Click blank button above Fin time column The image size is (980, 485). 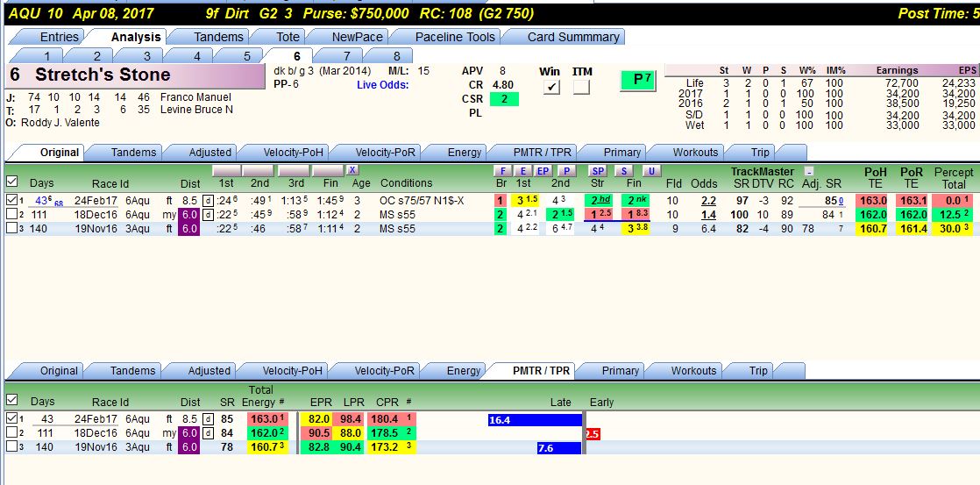328,171
